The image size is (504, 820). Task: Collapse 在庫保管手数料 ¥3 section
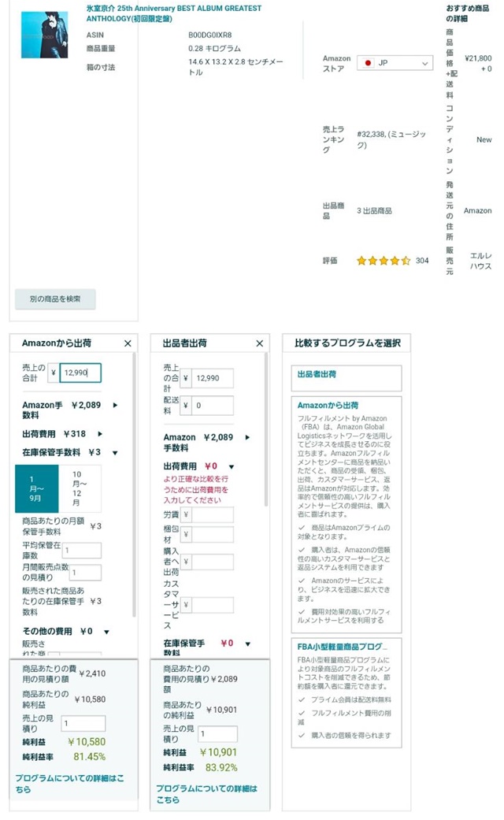116,452
